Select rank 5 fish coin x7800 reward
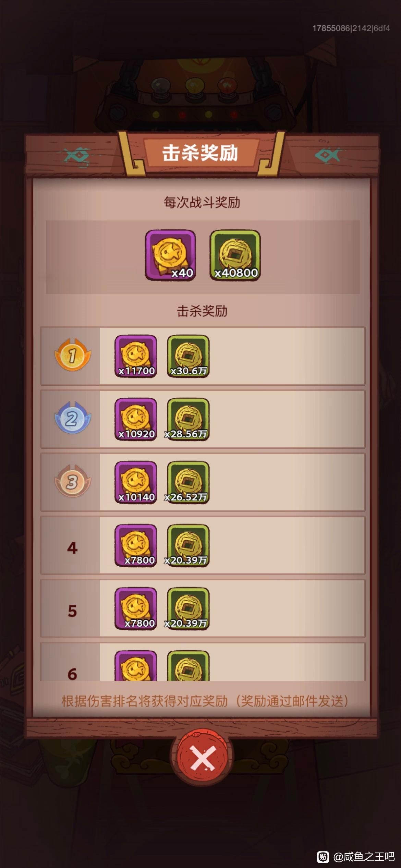Screen dimensions: 401x868 (136, 608)
